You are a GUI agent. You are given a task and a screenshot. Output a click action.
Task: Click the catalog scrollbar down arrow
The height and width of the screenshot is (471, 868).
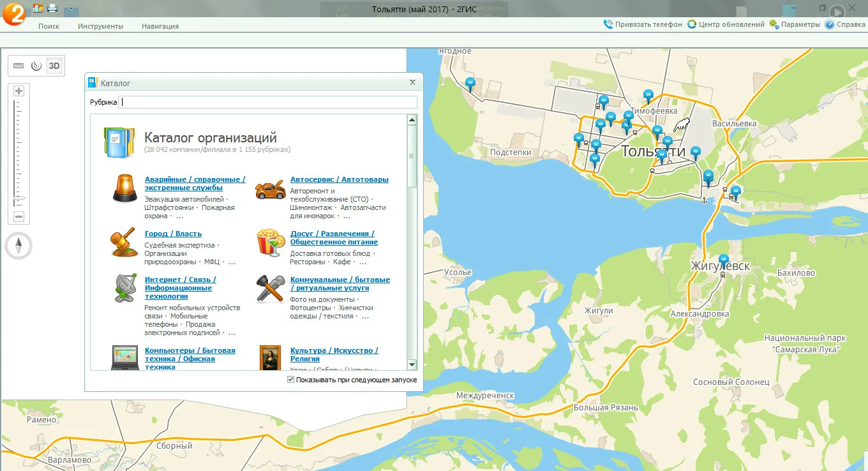point(412,365)
